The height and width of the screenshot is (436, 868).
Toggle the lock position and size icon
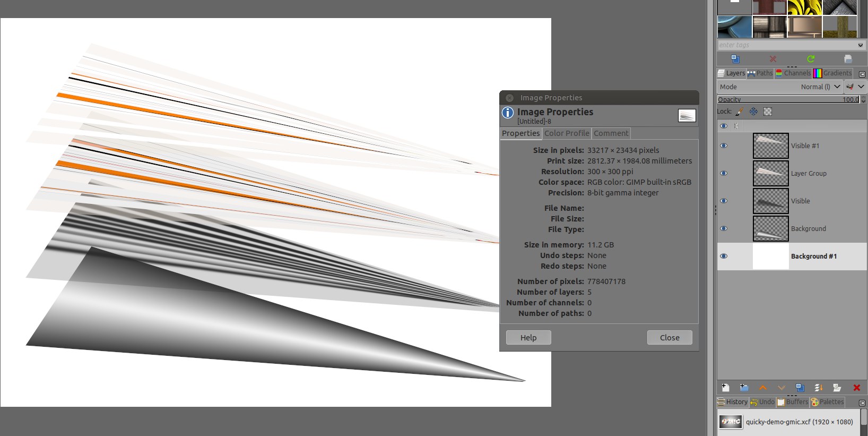[x=753, y=112]
